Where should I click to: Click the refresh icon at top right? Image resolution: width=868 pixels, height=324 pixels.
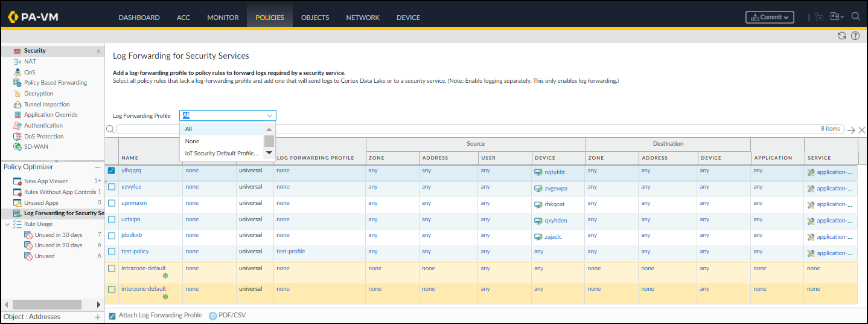[842, 36]
